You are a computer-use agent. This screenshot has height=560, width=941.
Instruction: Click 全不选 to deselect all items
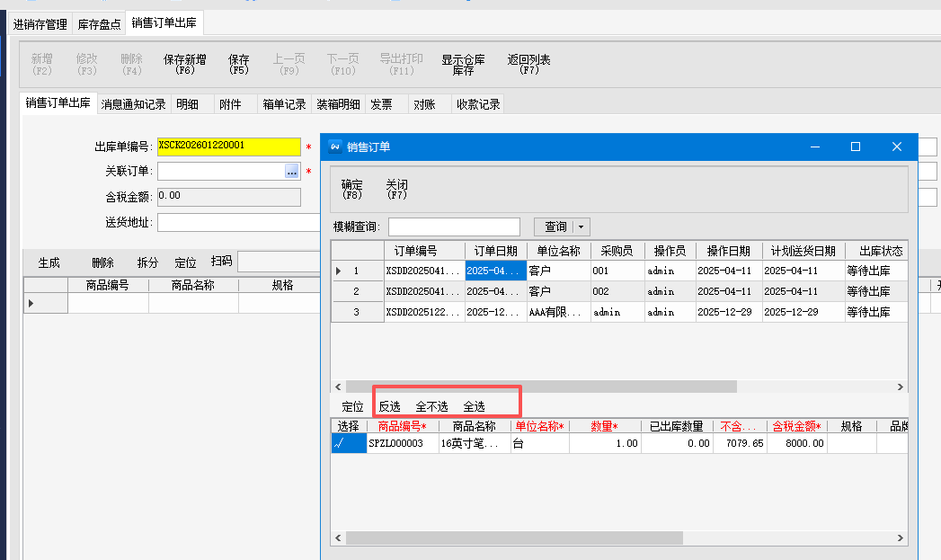[431, 407]
